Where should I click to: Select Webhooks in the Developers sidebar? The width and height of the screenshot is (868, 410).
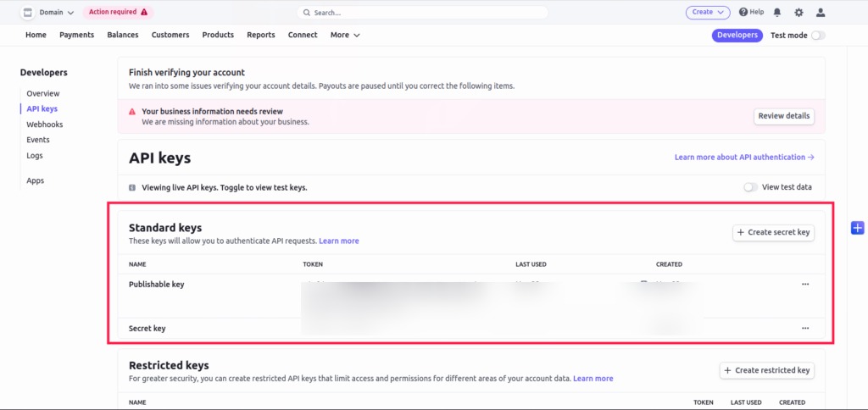tap(44, 125)
